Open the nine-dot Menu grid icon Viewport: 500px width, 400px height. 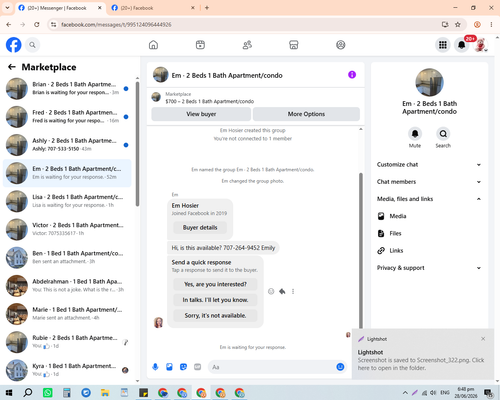[443, 45]
